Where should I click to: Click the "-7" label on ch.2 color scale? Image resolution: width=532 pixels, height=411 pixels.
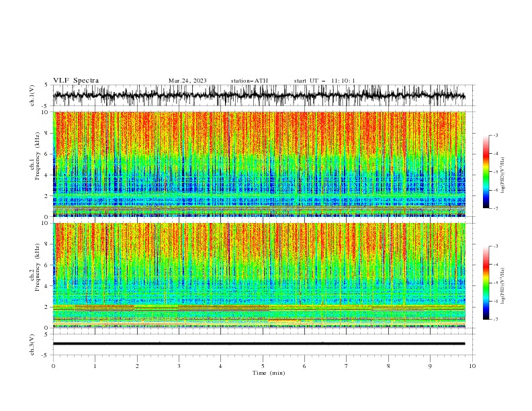(x=496, y=320)
